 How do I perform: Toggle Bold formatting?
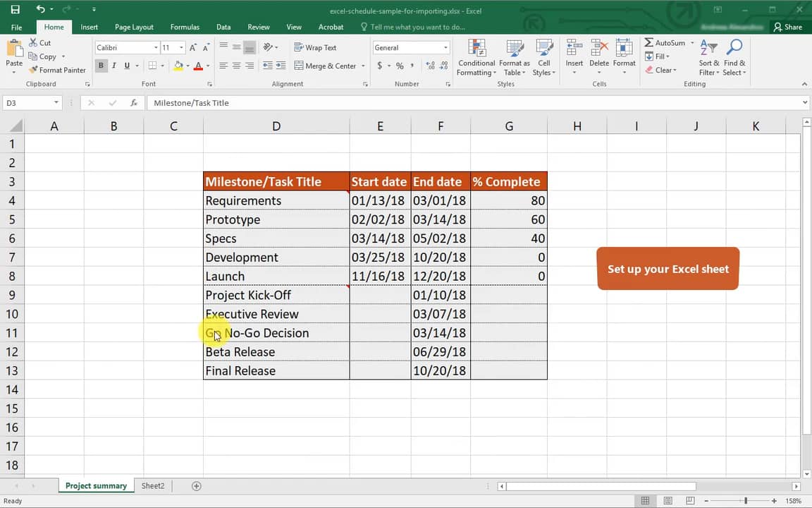click(x=101, y=66)
